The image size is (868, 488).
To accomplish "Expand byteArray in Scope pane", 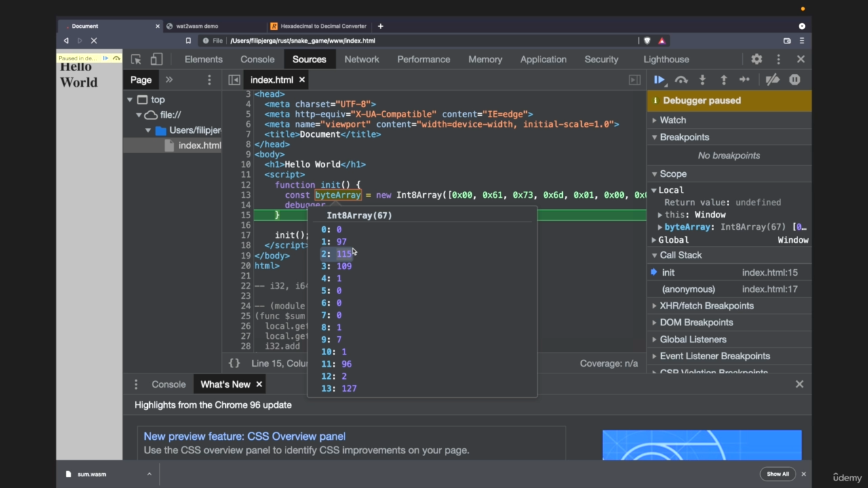I will (x=660, y=227).
